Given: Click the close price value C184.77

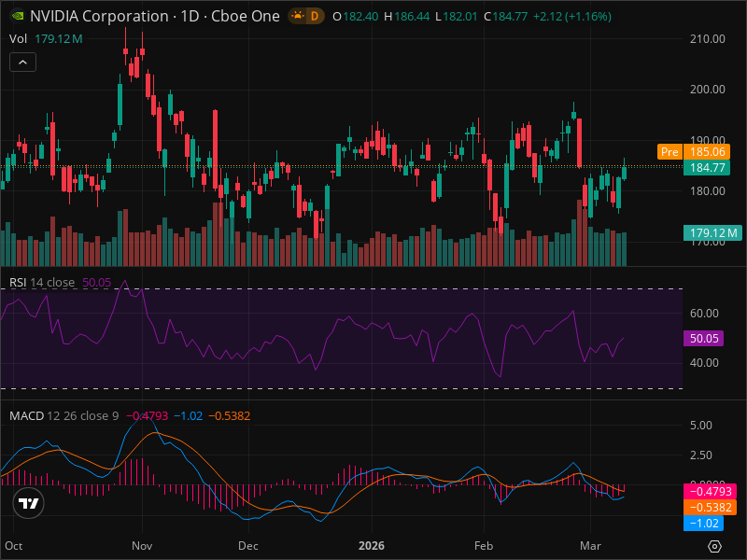Looking at the screenshot, I should pos(505,17).
